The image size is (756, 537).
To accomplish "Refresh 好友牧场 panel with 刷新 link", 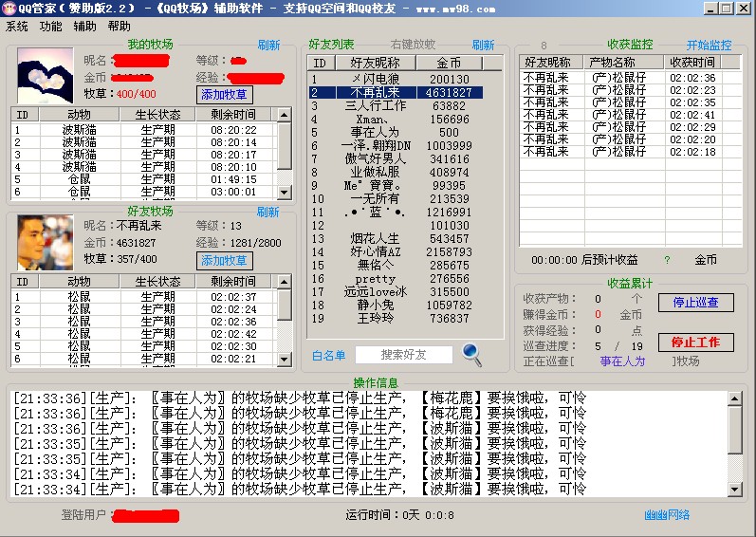I will click(x=268, y=212).
